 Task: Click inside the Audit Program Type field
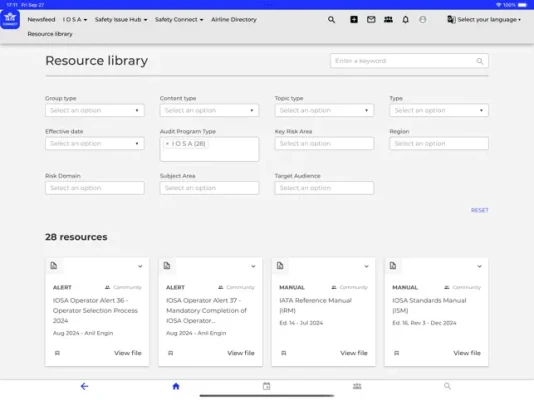tap(209, 149)
